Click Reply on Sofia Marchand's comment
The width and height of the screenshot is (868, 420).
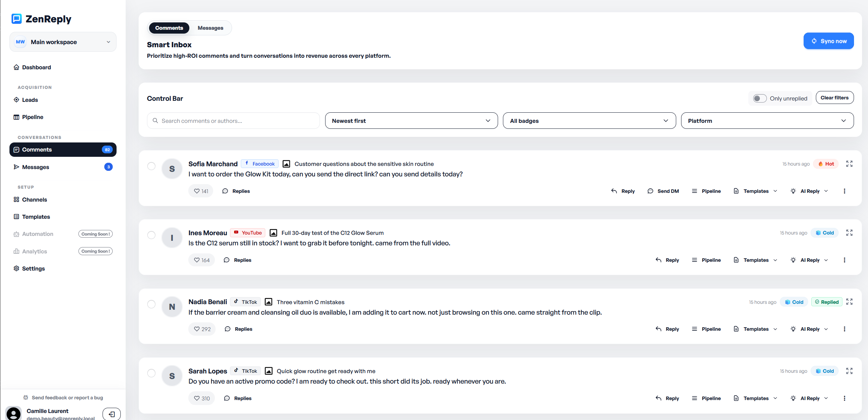coord(623,191)
